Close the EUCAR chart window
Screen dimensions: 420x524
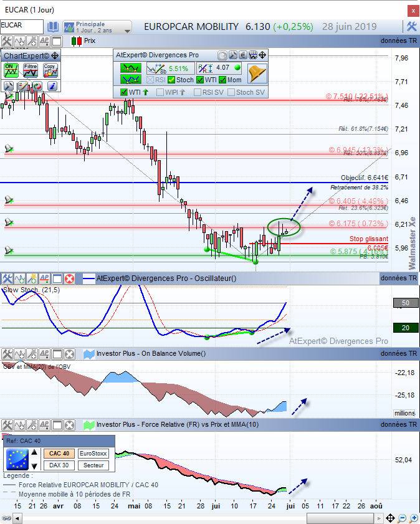413,11
